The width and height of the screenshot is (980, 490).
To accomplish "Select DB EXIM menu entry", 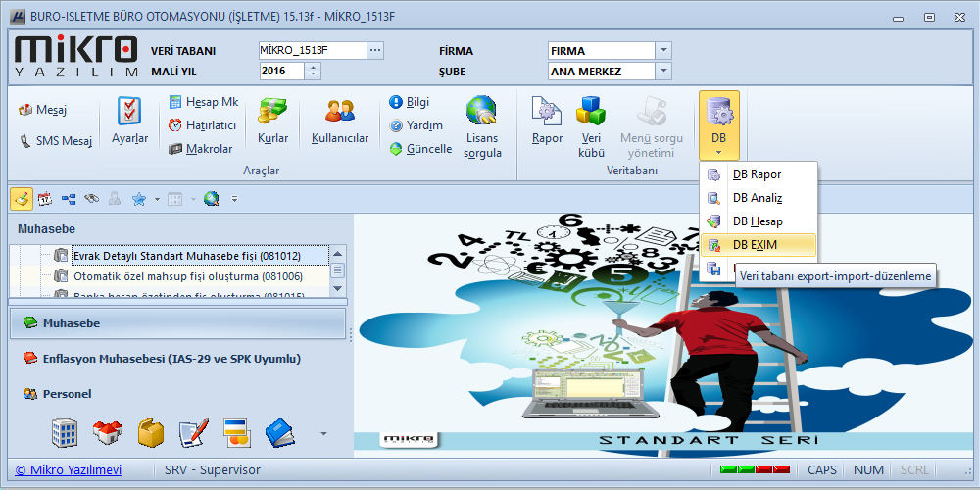I will (759, 245).
